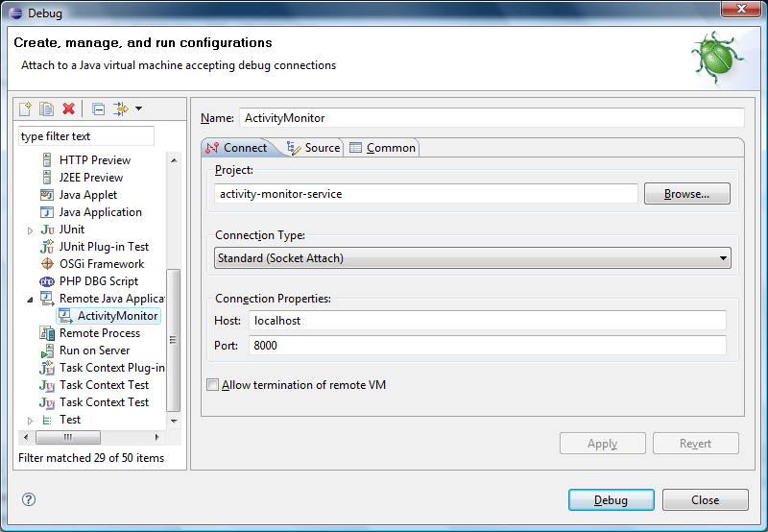
Task: Open help with the question mark icon
Action: pyautogui.click(x=29, y=499)
